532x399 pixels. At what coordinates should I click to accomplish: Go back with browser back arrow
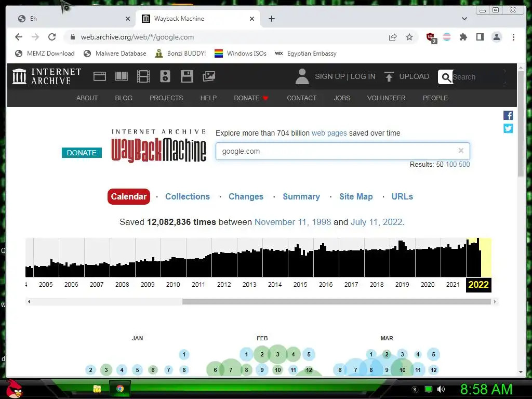click(x=19, y=37)
